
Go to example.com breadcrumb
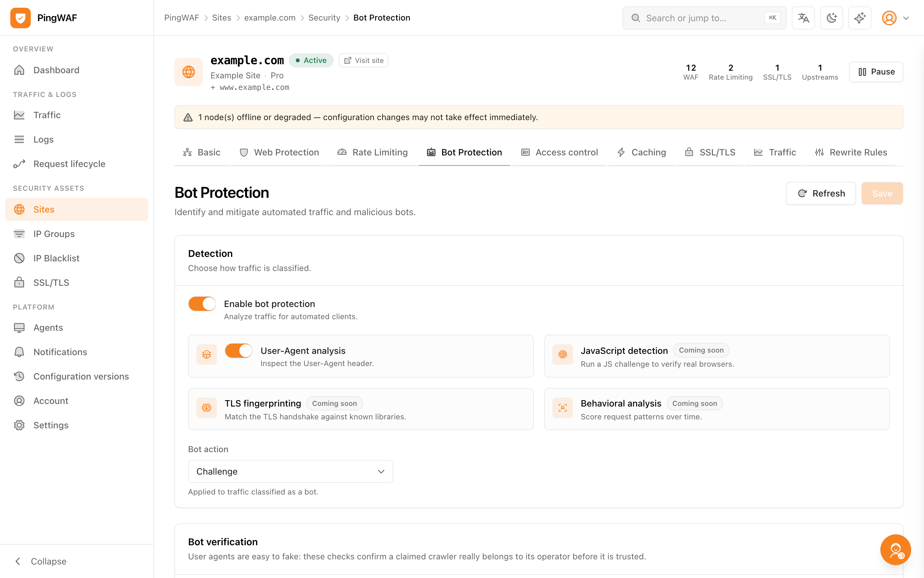point(269,18)
